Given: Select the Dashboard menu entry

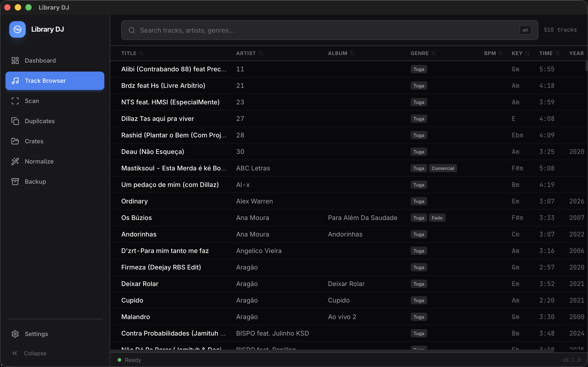Looking at the screenshot, I should (x=40, y=60).
